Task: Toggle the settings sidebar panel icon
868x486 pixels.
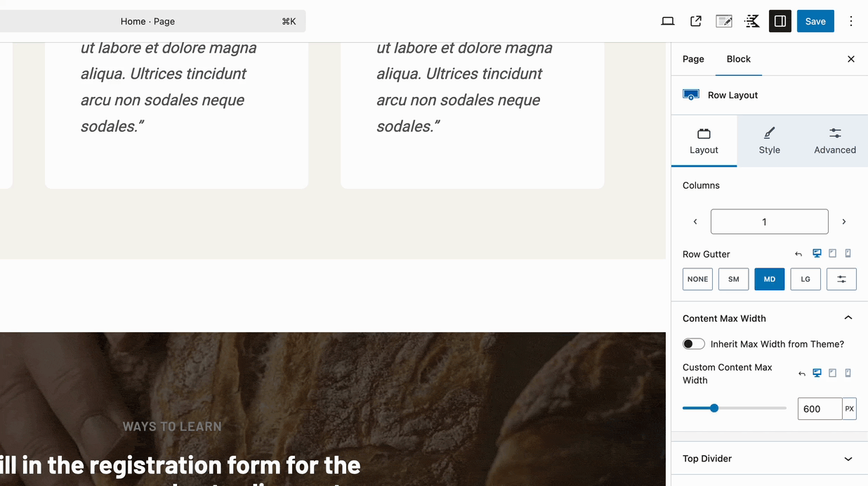Action: click(x=780, y=21)
